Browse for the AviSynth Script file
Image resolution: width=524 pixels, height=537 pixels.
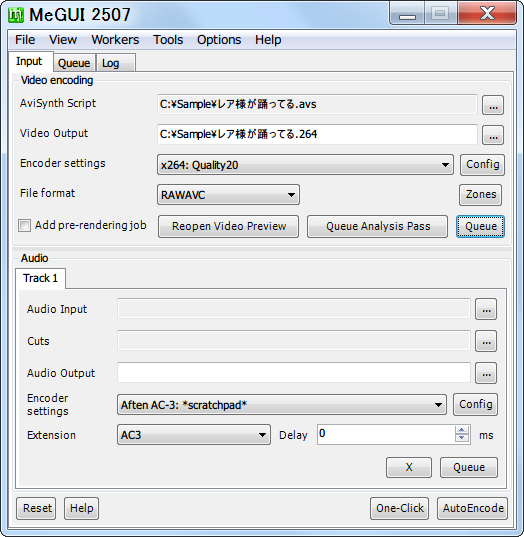click(x=493, y=105)
